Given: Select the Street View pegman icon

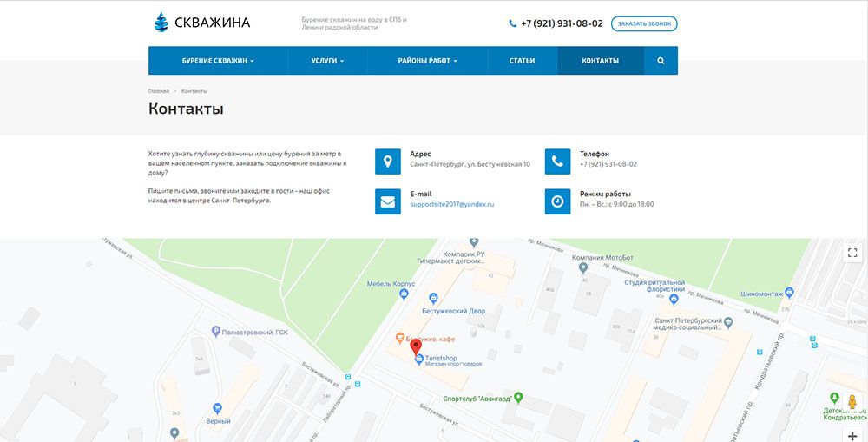Looking at the screenshot, I should pyautogui.click(x=852, y=402).
